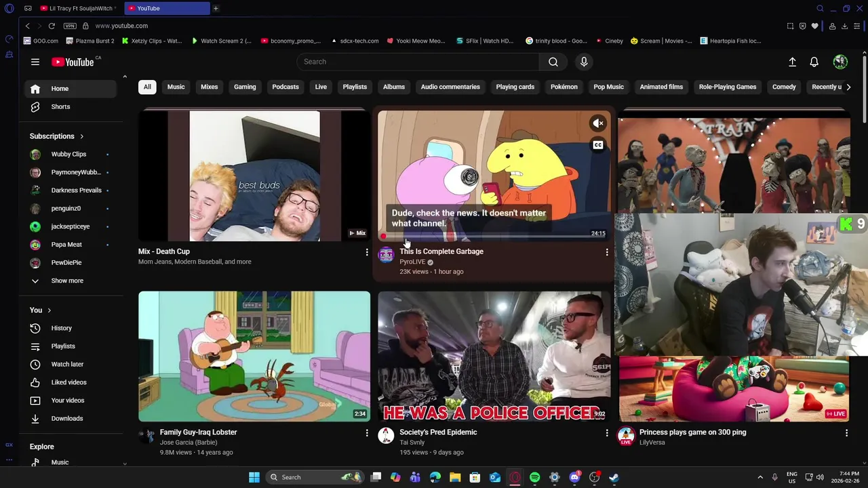Open the account avatar menu

[x=840, y=62]
